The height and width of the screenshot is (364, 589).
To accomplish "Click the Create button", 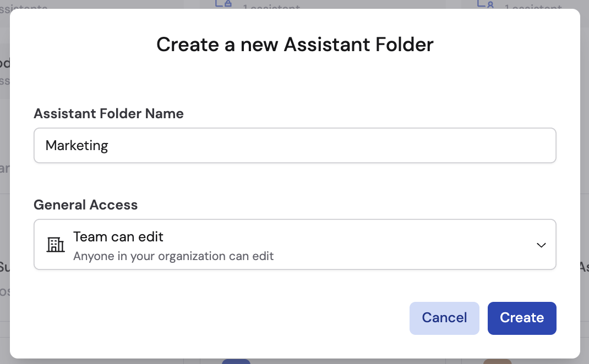I will click(521, 318).
